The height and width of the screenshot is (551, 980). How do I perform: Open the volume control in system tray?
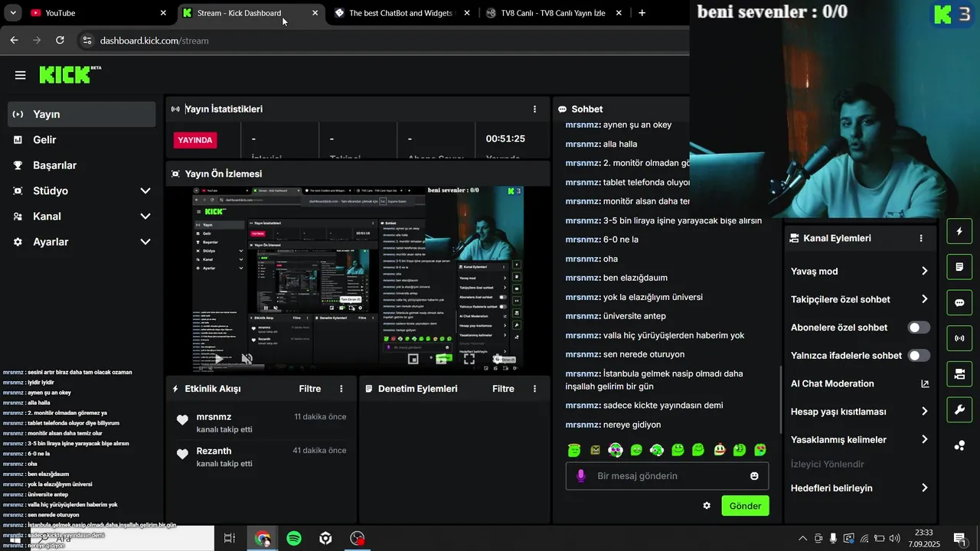894,539
